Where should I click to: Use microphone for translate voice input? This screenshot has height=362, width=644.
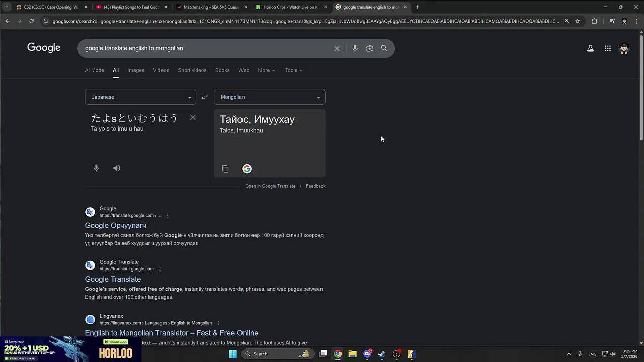(96, 168)
